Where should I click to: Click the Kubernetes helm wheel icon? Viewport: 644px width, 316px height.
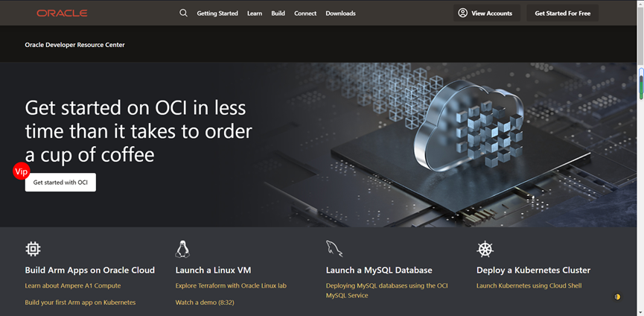point(485,249)
